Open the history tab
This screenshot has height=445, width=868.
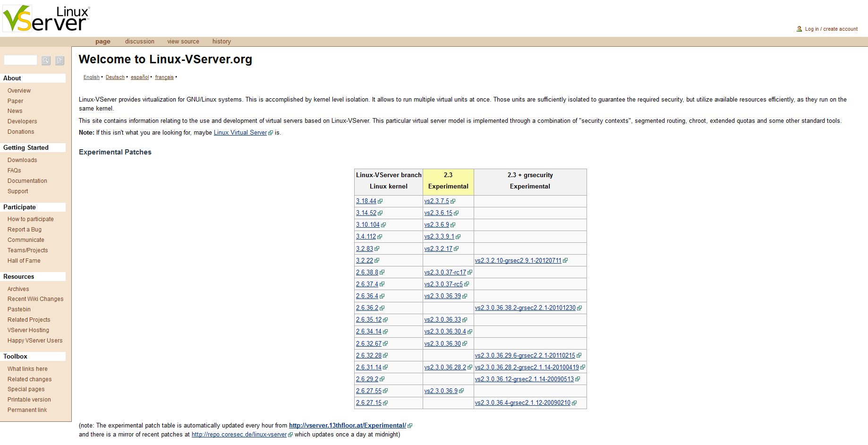tap(221, 42)
